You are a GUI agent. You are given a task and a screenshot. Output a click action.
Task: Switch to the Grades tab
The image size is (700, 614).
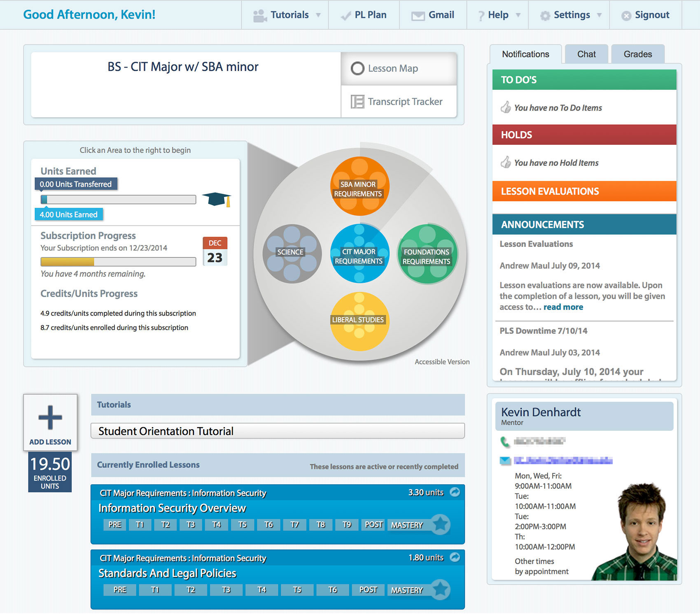[638, 54]
